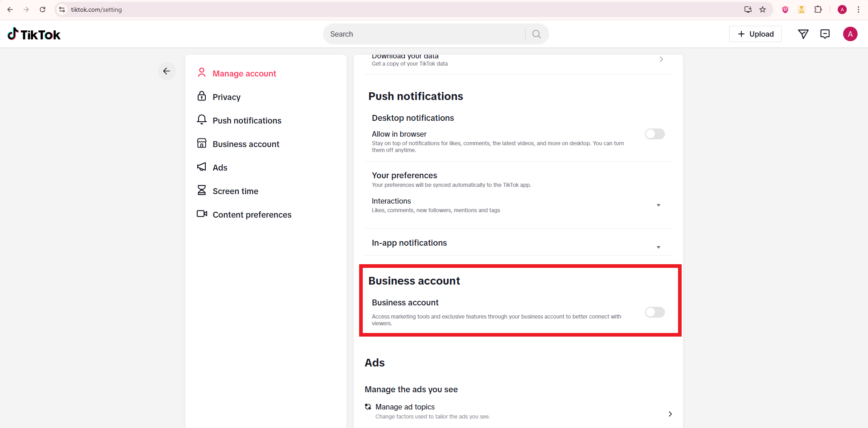This screenshot has width=868, height=428.
Task: Open the profile avatar in top right
Action: 850,34
